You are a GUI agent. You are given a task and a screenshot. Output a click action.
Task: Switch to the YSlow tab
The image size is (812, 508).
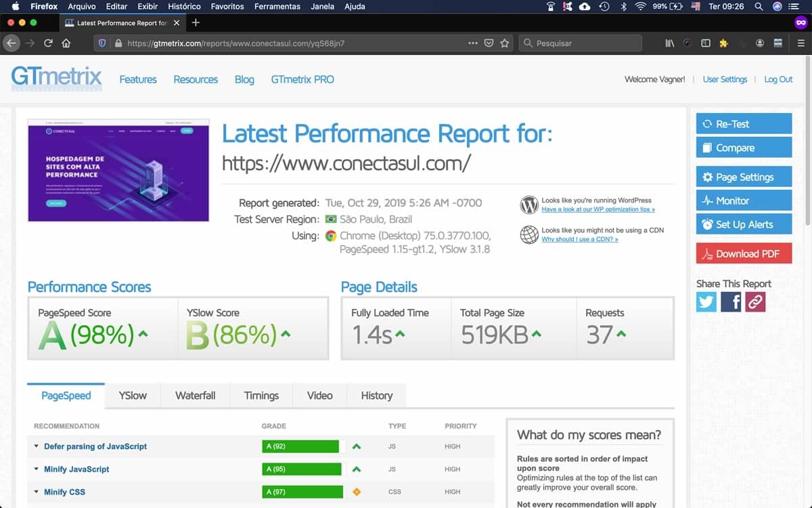133,396
